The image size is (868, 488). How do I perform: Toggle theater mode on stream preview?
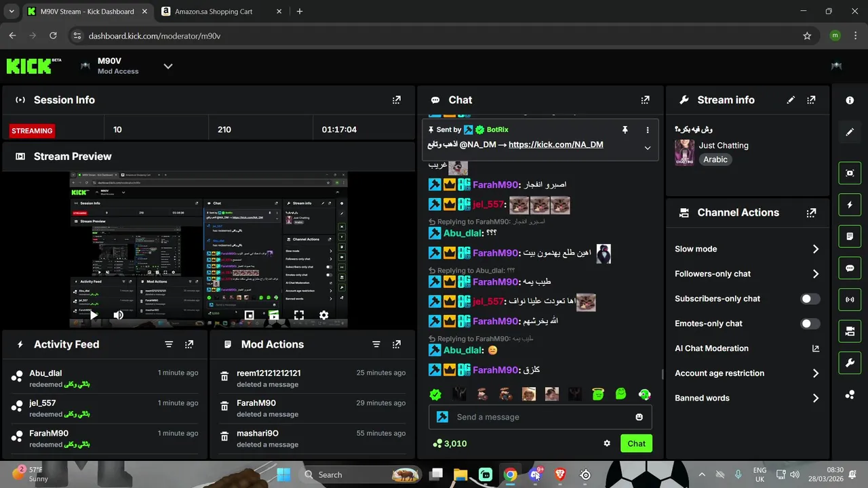click(274, 315)
